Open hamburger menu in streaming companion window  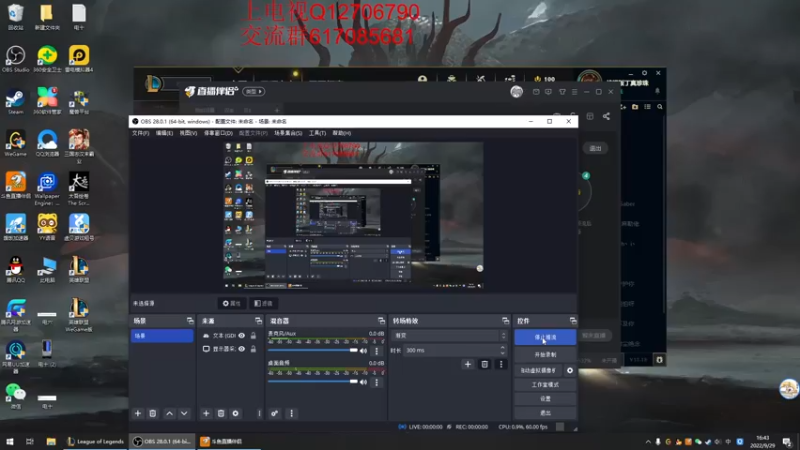[574, 92]
